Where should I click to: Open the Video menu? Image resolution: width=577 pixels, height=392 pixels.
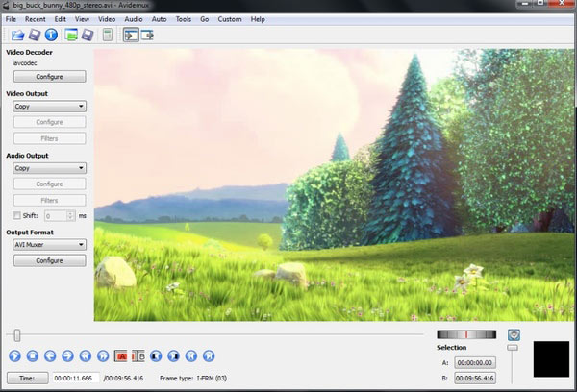tap(107, 19)
